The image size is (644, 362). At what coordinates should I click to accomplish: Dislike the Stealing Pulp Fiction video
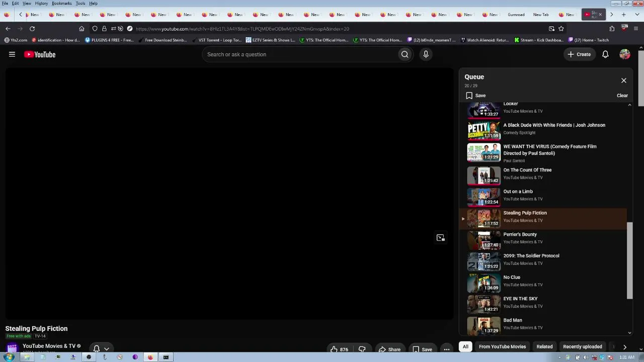pyautogui.click(x=362, y=349)
